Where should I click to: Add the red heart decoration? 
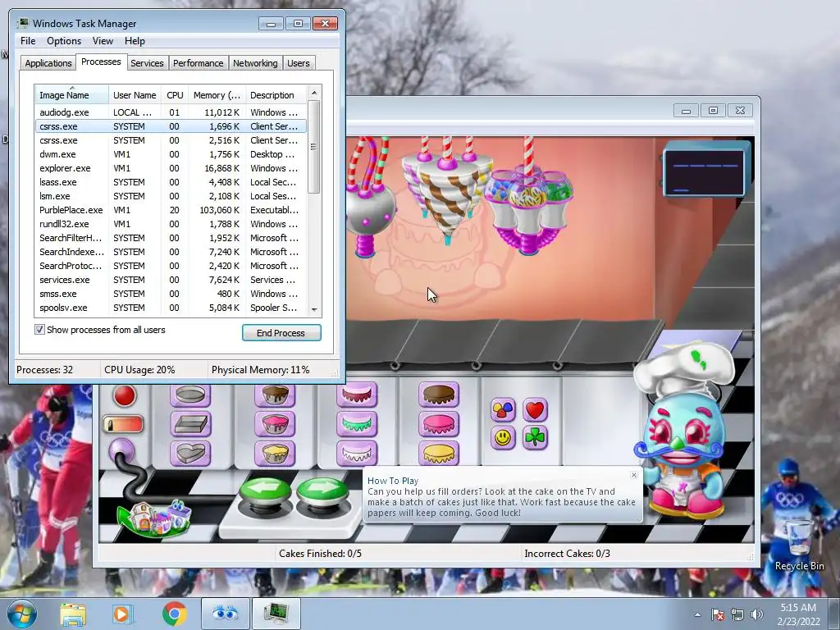coord(535,410)
